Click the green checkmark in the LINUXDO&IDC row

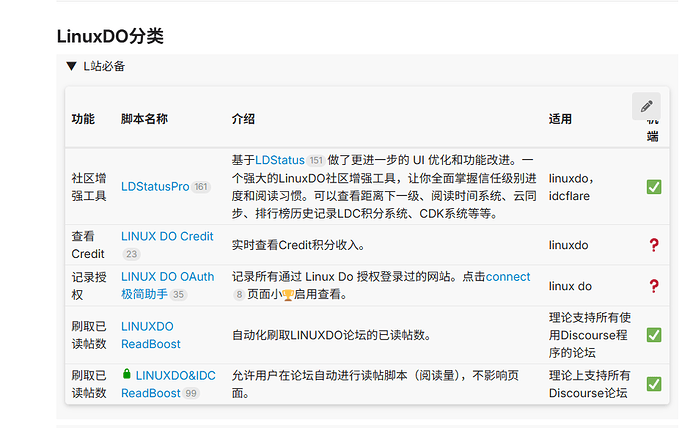coord(654,384)
